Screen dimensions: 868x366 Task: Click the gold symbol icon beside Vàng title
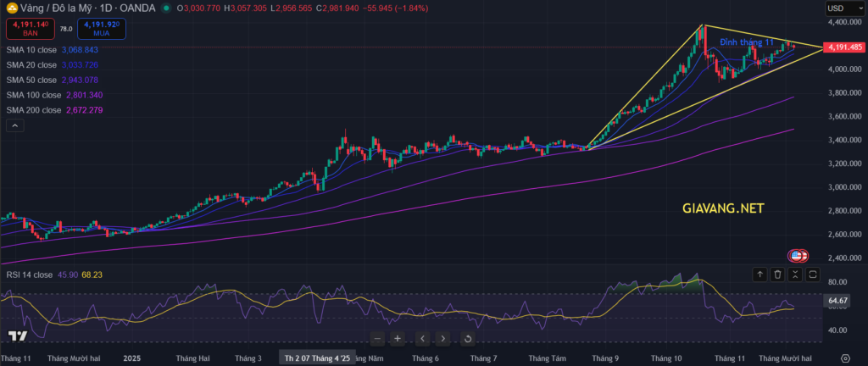[x=11, y=8]
